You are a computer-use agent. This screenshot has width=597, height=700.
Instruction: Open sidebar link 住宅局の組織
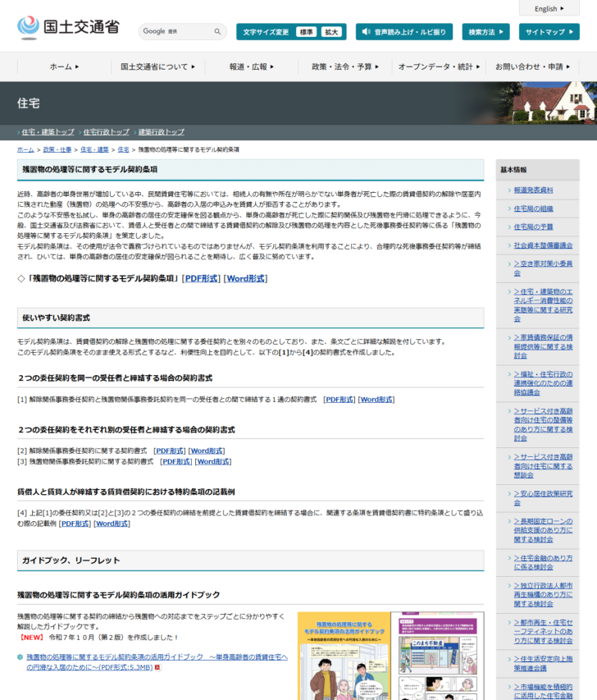pyautogui.click(x=533, y=208)
